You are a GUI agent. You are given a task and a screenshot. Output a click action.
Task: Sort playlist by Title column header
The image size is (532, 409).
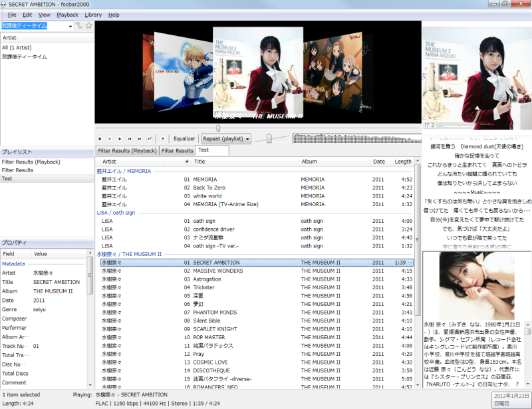pos(245,162)
